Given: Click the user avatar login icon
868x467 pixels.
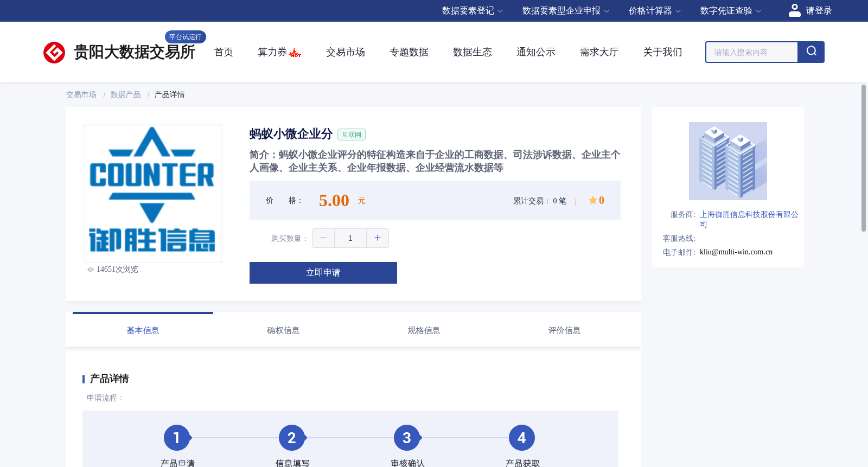Looking at the screenshot, I should [795, 10].
